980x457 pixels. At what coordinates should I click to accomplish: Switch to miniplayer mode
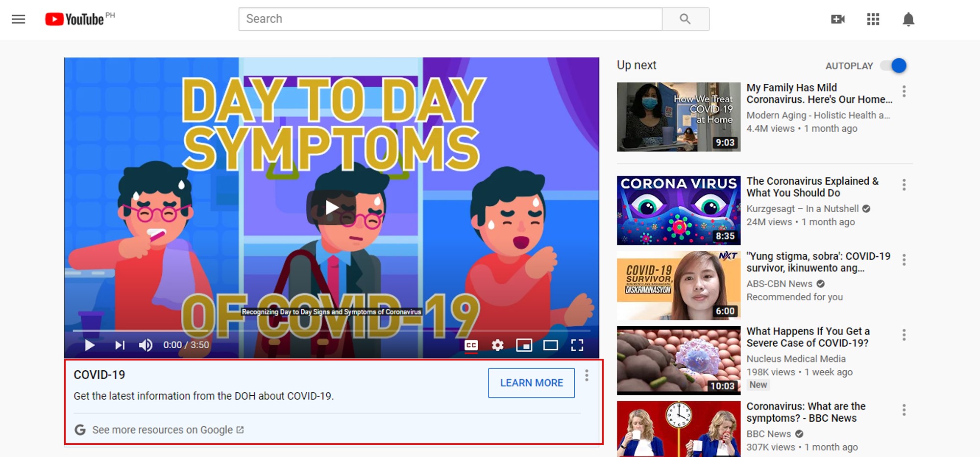524,345
